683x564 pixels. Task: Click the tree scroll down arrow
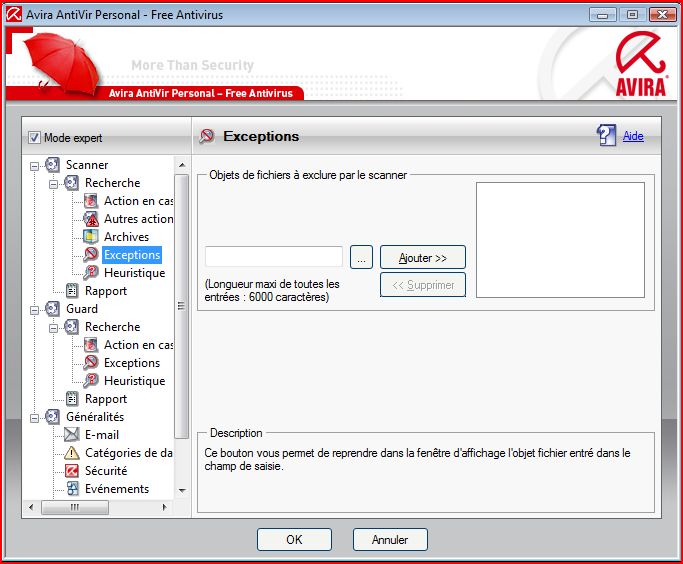182,490
